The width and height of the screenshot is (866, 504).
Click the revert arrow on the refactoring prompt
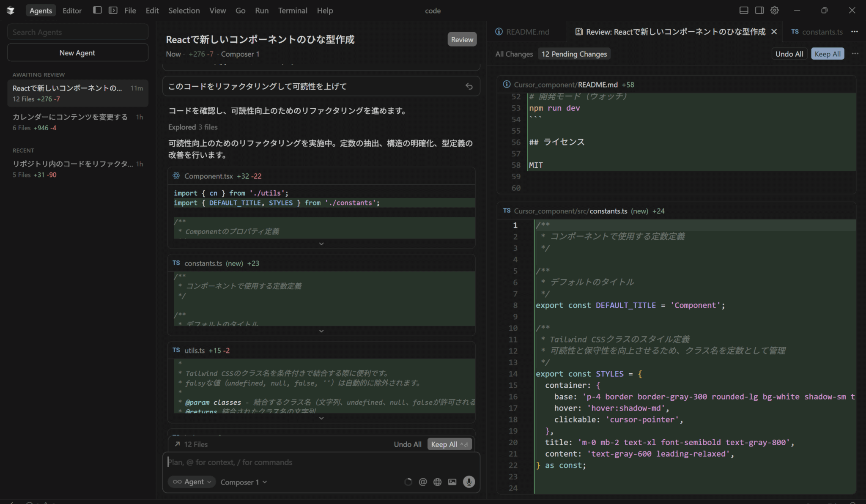coord(469,86)
